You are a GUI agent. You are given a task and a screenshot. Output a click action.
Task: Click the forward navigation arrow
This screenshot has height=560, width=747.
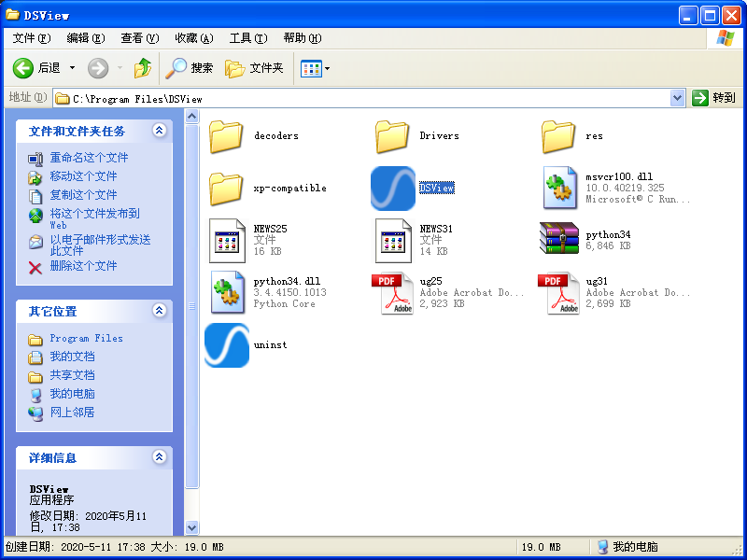coord(98,68)
